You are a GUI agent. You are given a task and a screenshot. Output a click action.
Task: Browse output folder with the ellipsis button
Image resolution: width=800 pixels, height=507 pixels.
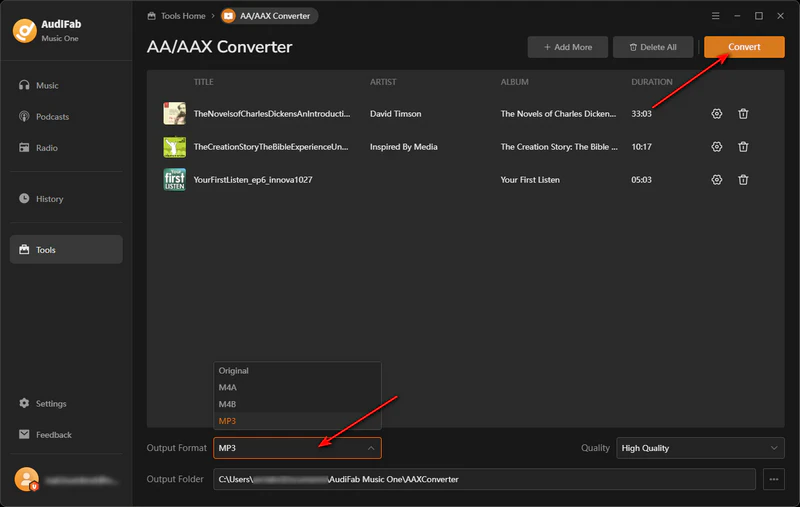(773, 479)
